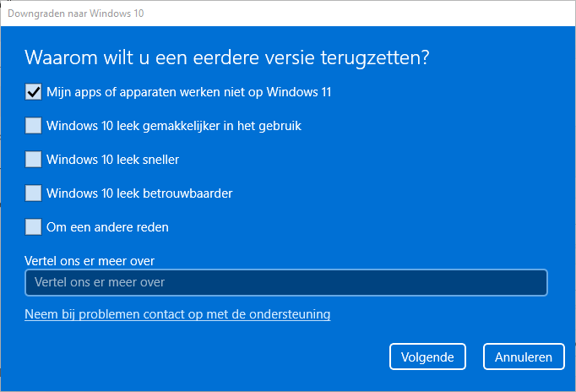
Task: Click the 'Mijn apps of apparaten werken niet op Windows 11' label text
Action: [188, 92]
